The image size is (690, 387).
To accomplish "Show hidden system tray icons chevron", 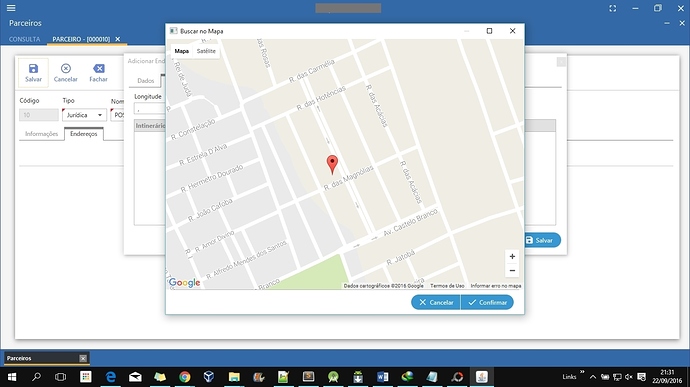I will 593,377.
